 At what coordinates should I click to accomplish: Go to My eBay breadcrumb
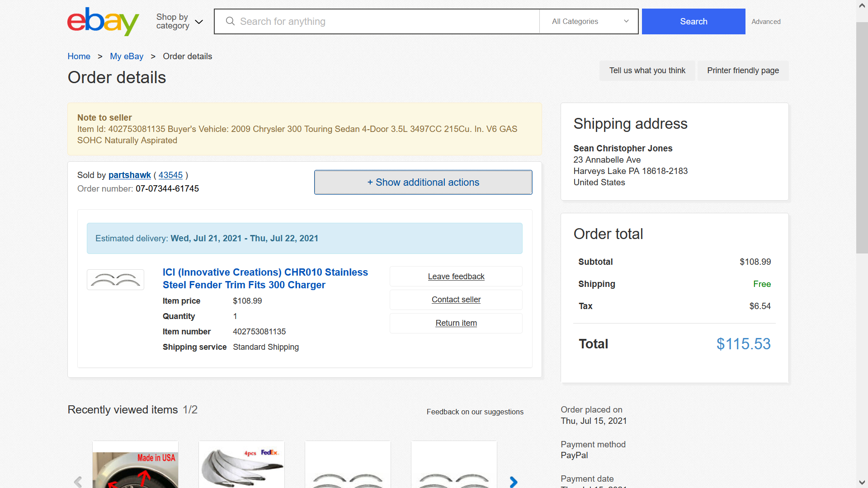click(x=127, y=56)
